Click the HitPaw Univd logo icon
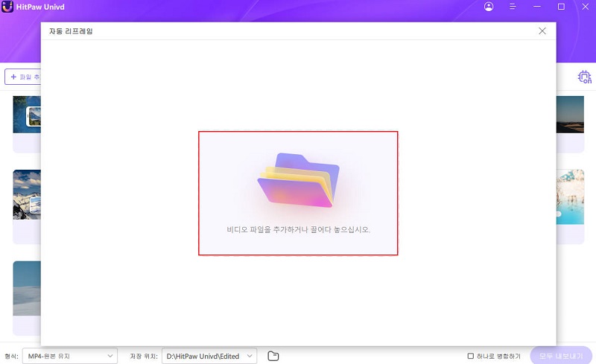The width and height of the screenshot is (596, 364). [7, 7]
